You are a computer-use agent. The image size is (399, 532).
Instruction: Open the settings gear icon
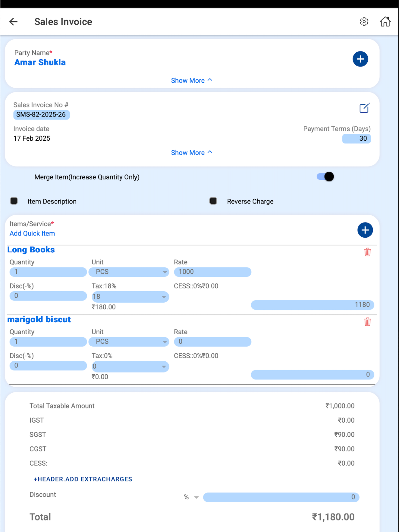click(364, 22)
